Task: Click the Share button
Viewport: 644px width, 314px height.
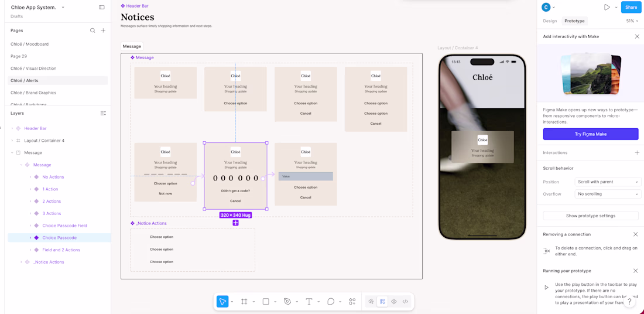Action: 631,8
